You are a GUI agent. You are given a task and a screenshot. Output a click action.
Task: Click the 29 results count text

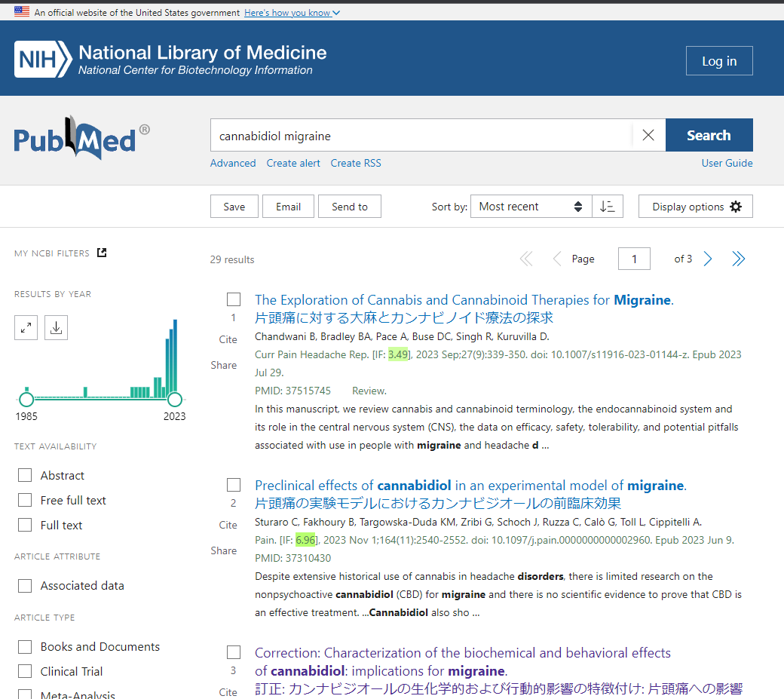[x=232, y=259]
